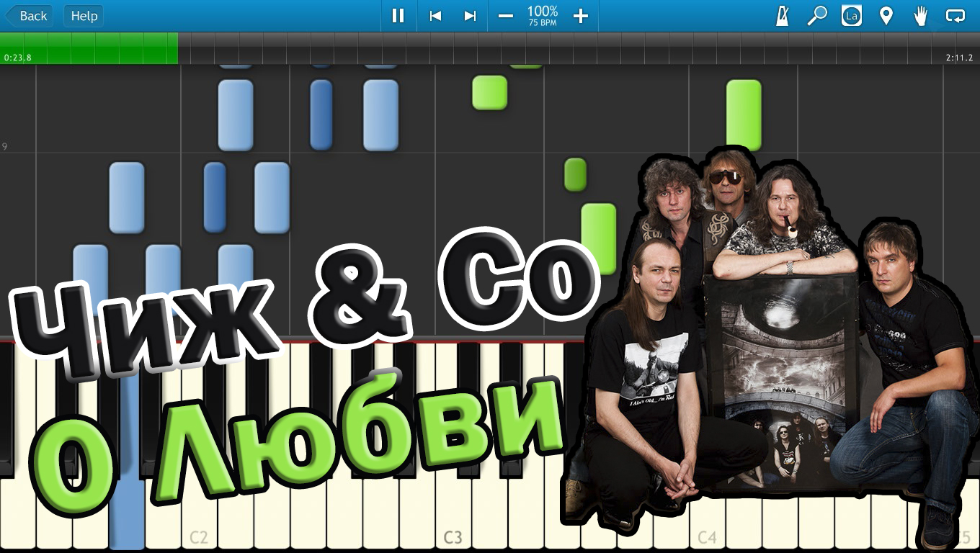Toggle loop playback mode
Viewport: 980px width, 553px height.
point(955,16)
